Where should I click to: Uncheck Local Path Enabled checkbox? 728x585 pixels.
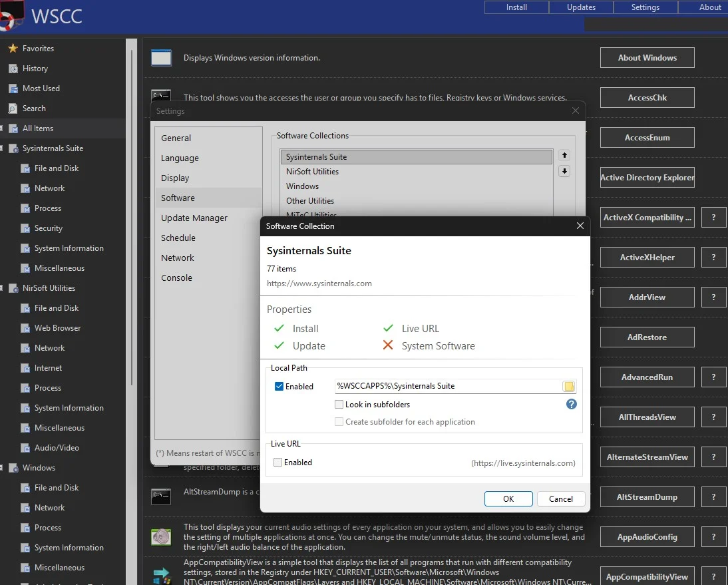(x=279, y=386)
